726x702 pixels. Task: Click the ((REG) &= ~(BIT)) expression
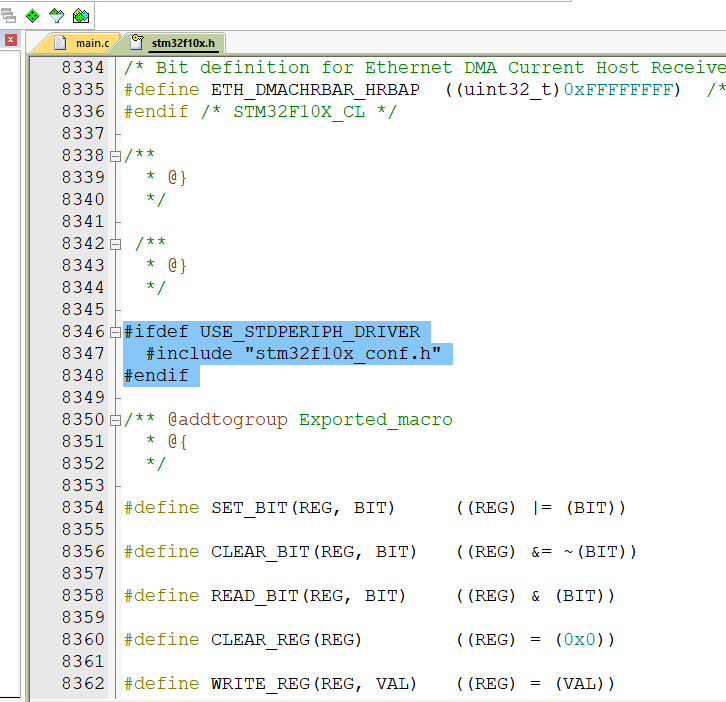[546, 552]
